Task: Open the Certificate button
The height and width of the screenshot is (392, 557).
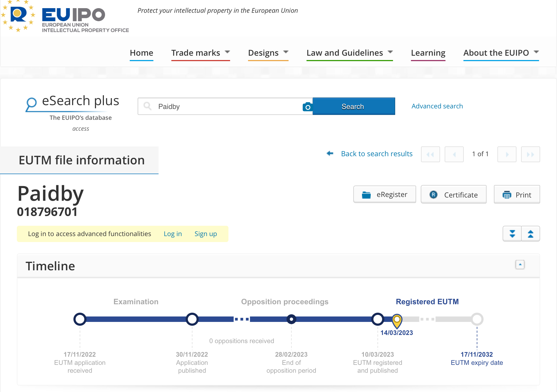Action: click(x=453, y=195)
